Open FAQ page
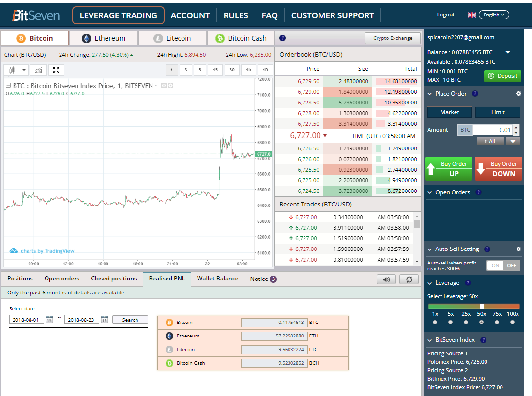532x396 pixels. (270, 15)
